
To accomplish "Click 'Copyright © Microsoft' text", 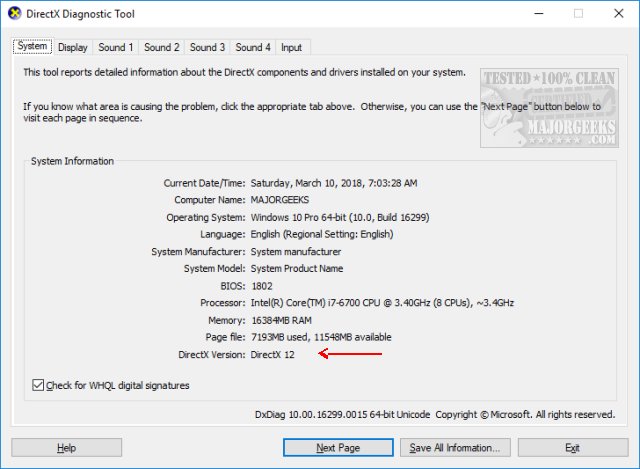I will (x=483, y=414).
